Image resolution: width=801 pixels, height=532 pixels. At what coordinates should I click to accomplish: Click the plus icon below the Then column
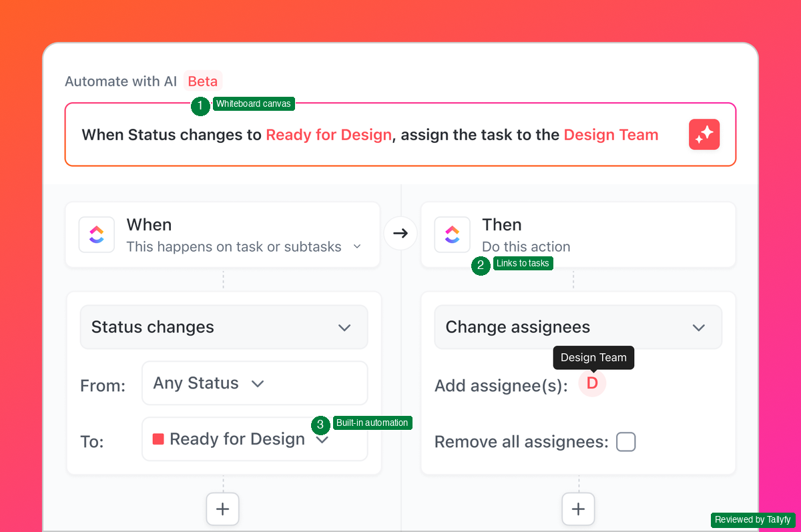[578, 509]
